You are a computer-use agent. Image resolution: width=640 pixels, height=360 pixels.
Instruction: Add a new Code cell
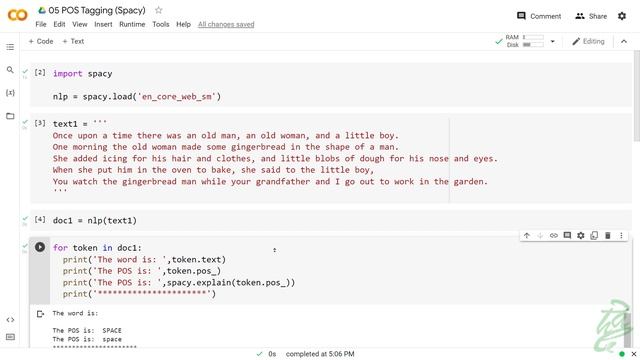pos(41,41)
